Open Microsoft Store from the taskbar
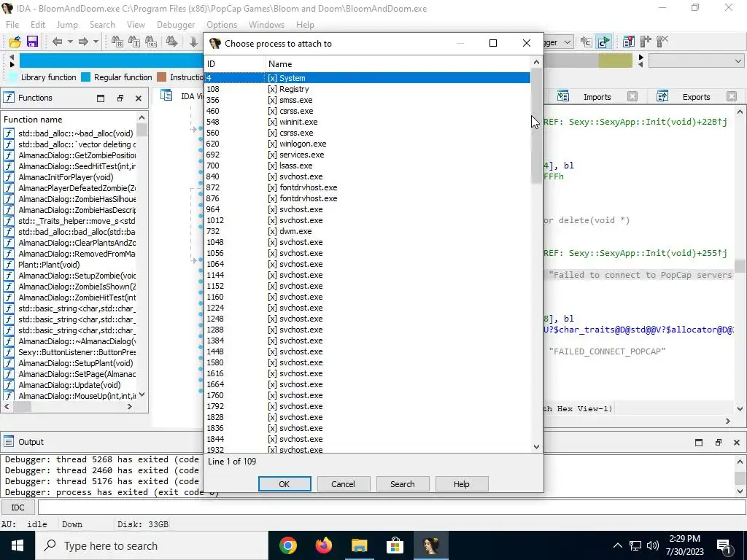Image resolution: width=747 pixels, height=560 pixels. [x=395, y=545]
